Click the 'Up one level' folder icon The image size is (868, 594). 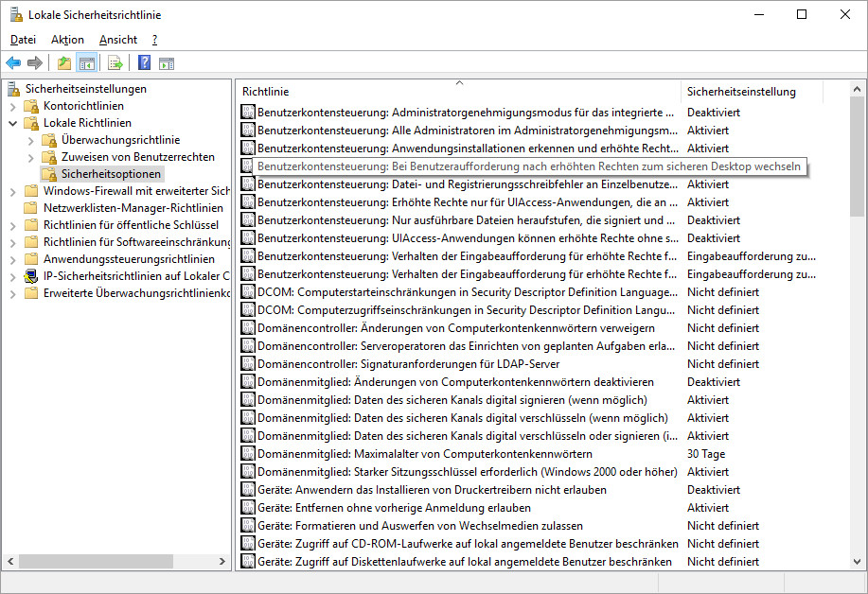point(63,63)
